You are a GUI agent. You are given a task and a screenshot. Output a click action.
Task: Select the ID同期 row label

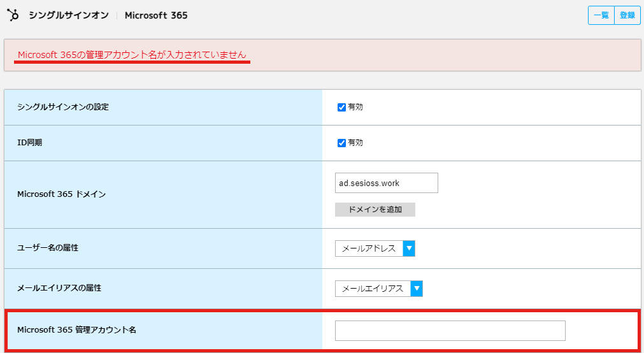[x=29, y=143]
